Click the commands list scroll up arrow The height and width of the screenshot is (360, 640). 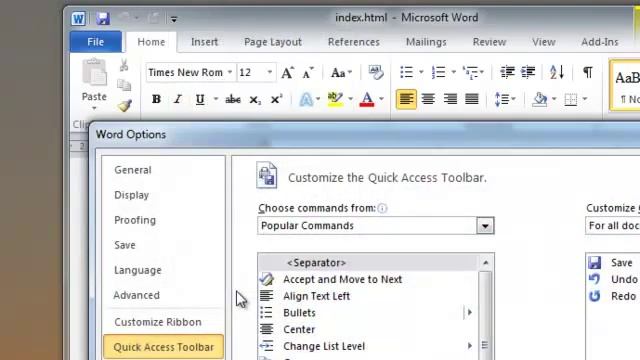tap(485, 262)
